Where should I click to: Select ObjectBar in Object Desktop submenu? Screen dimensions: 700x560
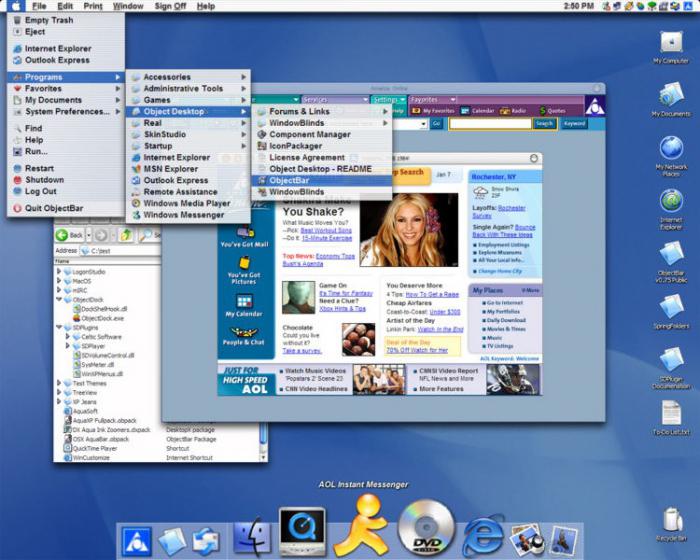point(321,180)
